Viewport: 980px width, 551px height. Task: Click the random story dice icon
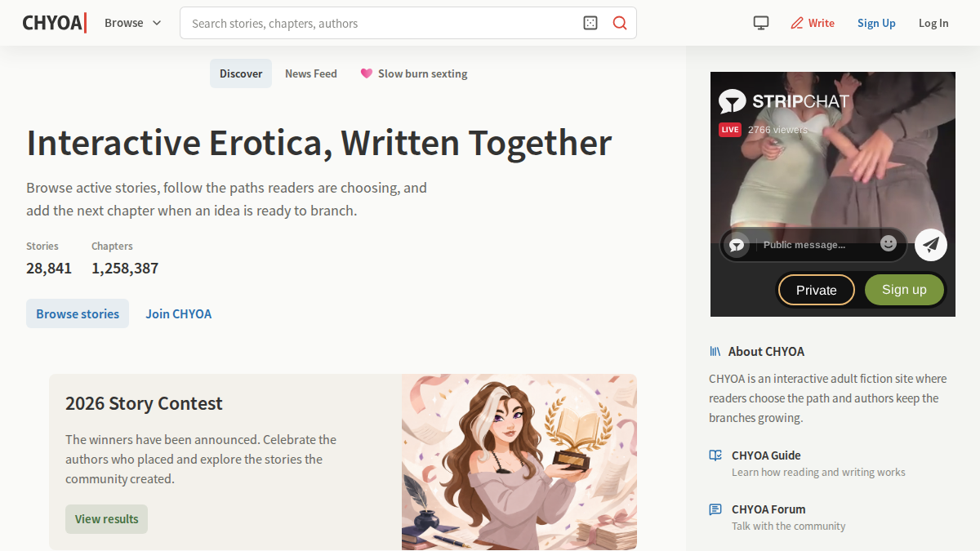click(590, 23)
